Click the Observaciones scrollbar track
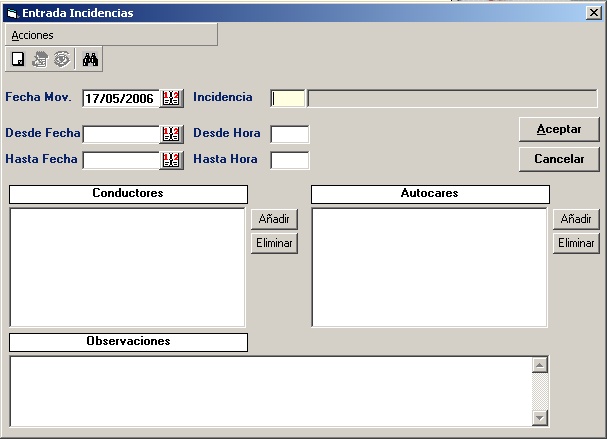Screen dimensions: 607x439 [x=540, y=391]
